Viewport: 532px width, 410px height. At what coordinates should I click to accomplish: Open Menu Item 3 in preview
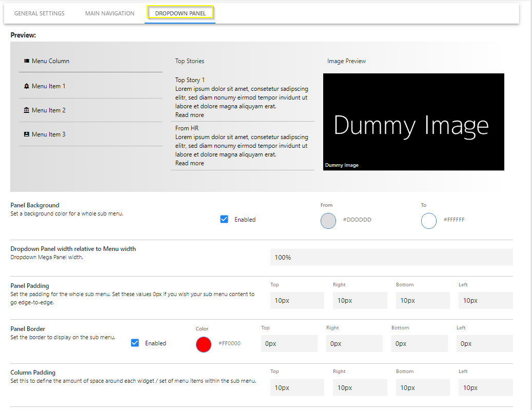pos(49,134)
